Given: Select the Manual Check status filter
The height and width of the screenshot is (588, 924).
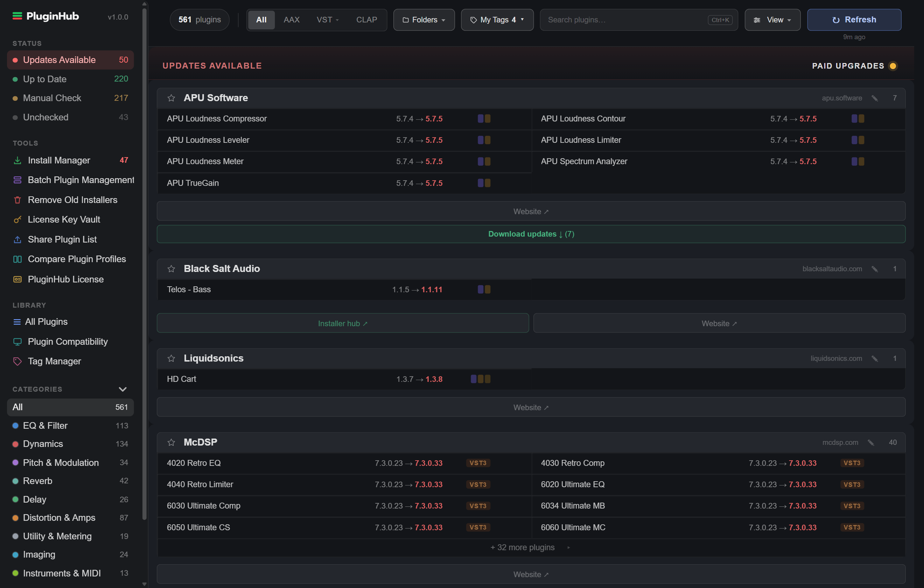Looking at the screenshot, I should 70,98.
